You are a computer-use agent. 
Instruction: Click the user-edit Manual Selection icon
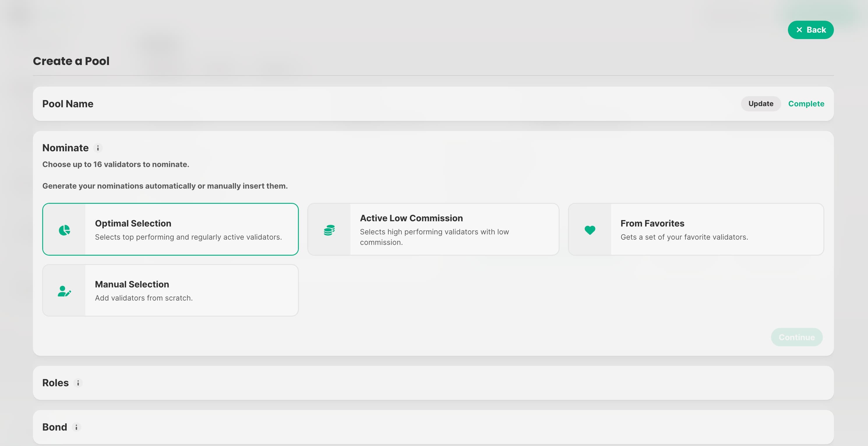coord(64,291)
